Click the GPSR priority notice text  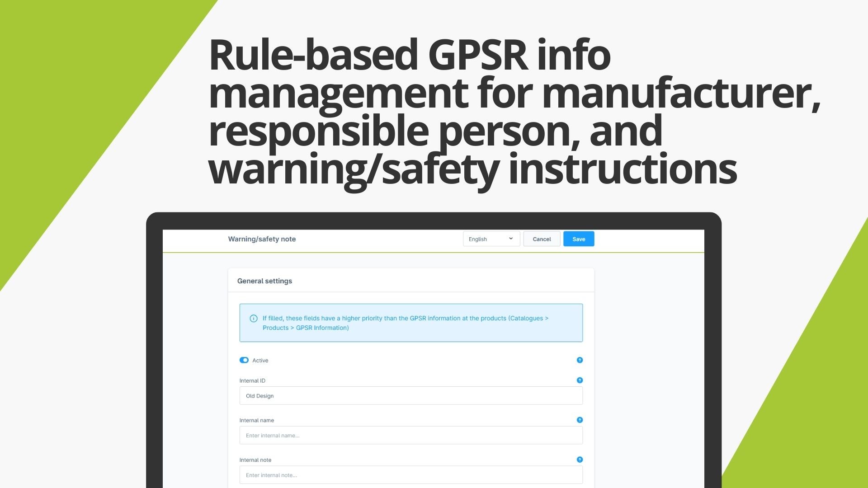coord(406,323)
